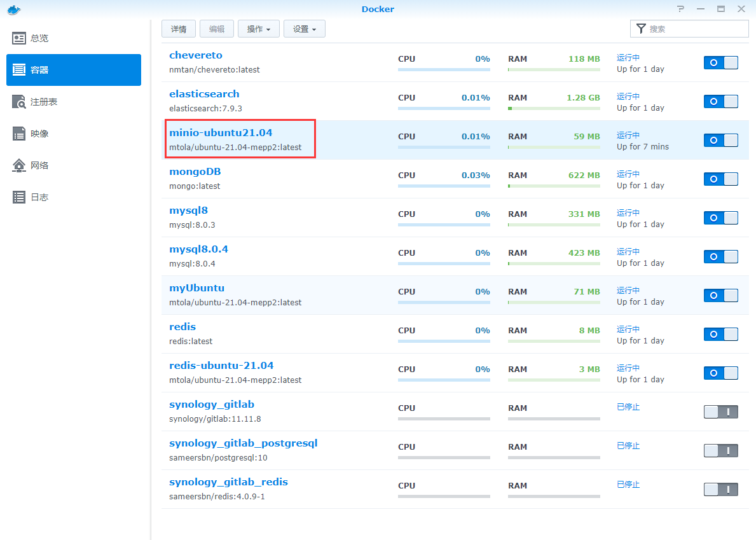Toggle off the minio-ubuntu21.04 container switch
The width and height of the screenshot is (756, 540).
[721, 141]
